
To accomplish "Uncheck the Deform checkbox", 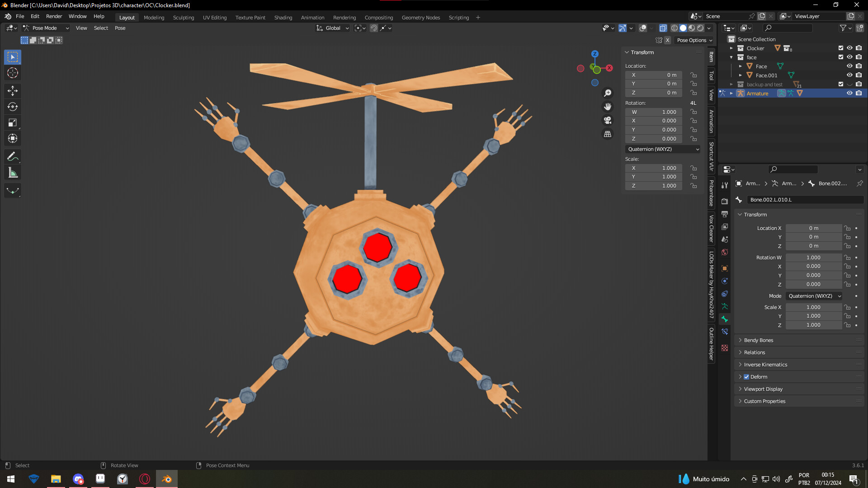I will [746, 377].
